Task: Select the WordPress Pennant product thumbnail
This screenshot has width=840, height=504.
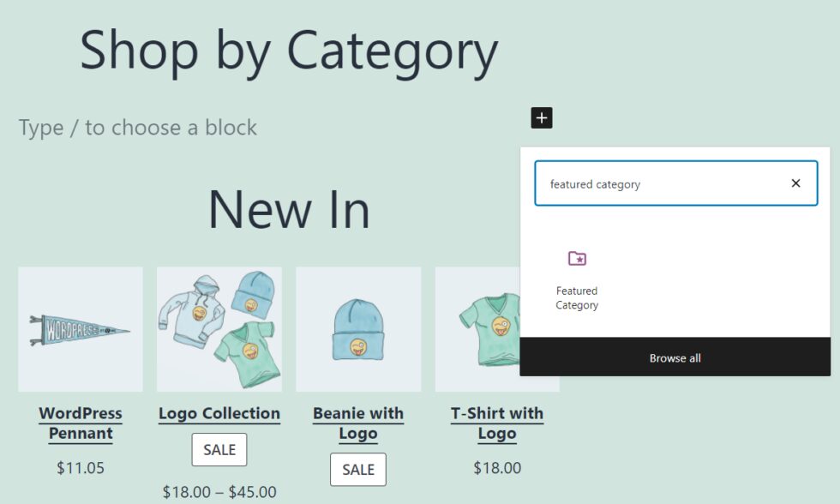Action: pyautogui.click(x=80, y=329)
